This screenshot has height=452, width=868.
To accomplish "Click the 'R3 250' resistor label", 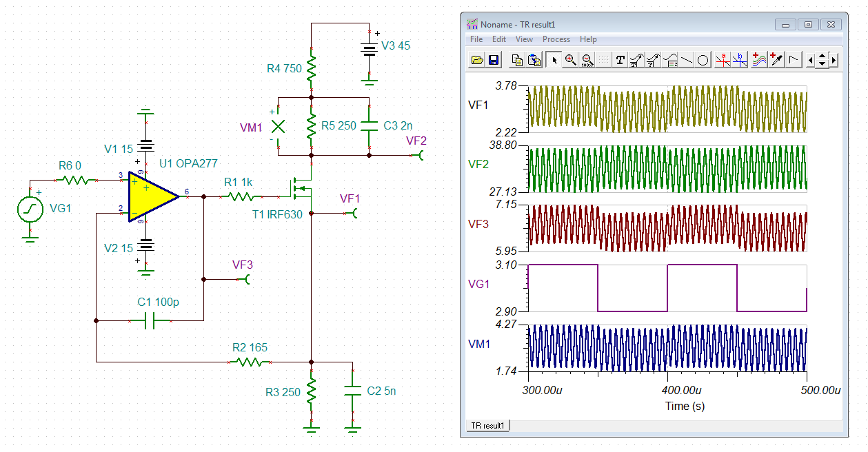I will click(283, 392).
